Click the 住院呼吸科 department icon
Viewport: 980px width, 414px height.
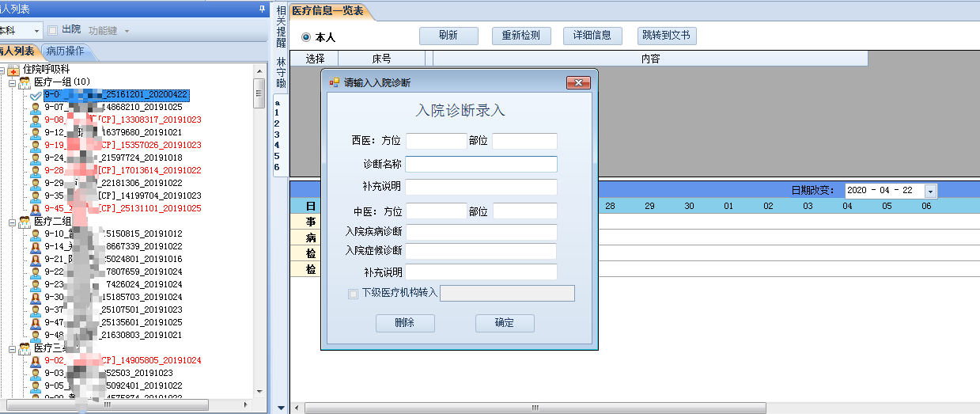(x=13, y=70)
